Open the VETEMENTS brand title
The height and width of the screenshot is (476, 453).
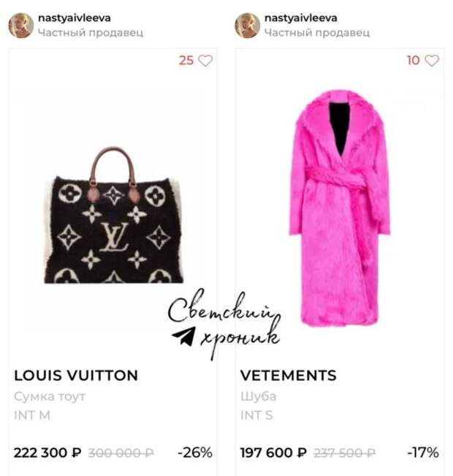[x=289, y=376]
